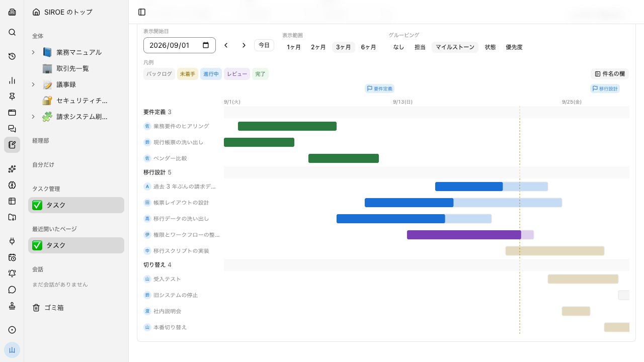The height and width of the screenshot is (362, 644).
Task: Group by マイルストーン
Action: [x=455, y=47]
